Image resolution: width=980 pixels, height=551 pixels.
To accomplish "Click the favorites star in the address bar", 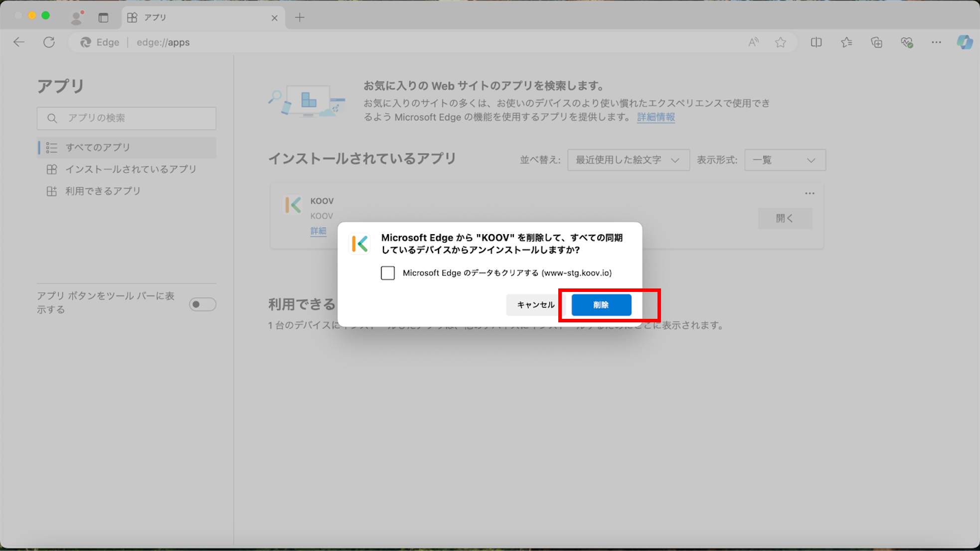I will pyautogui.click(x=780, y=42).
